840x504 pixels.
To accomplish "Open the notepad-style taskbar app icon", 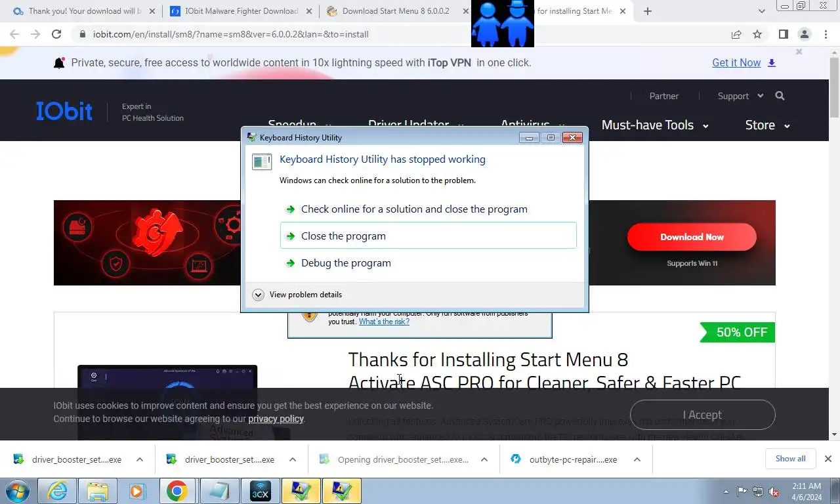I will (219, 491).
